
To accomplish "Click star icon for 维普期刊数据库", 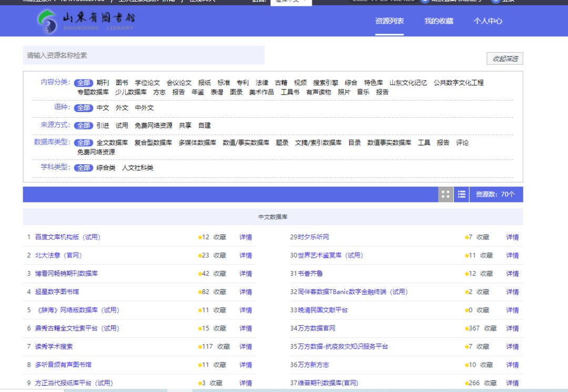I will click(x=466, y=383).
